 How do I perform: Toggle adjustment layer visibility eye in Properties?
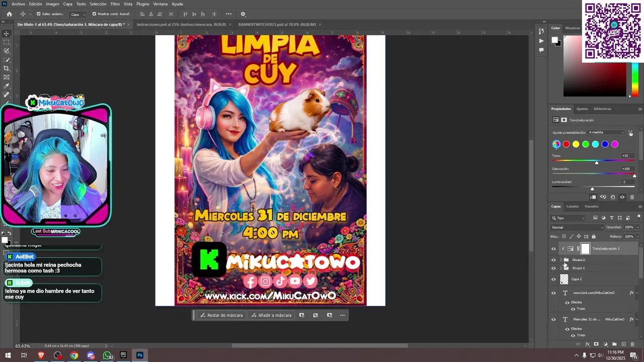(x=622, y=197)
